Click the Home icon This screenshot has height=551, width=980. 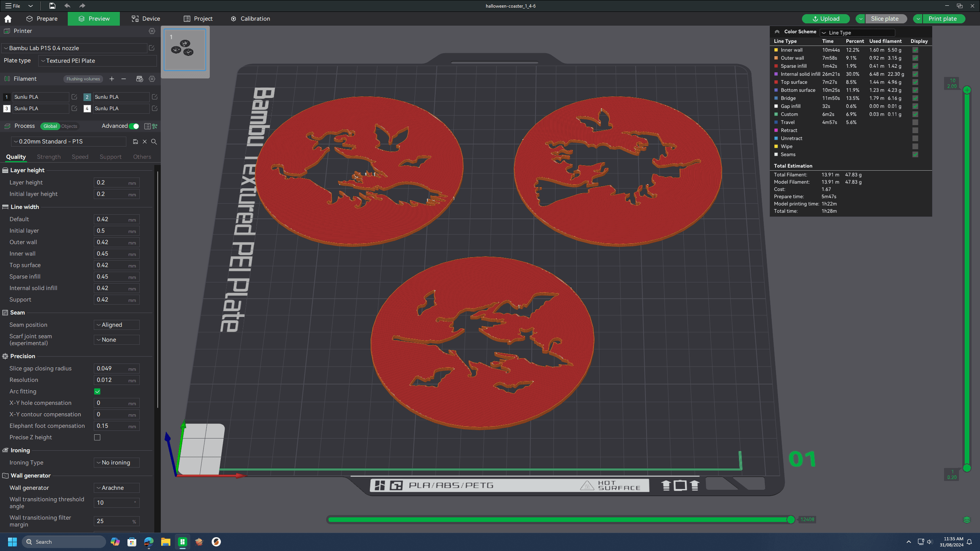(x=8, y=19)
